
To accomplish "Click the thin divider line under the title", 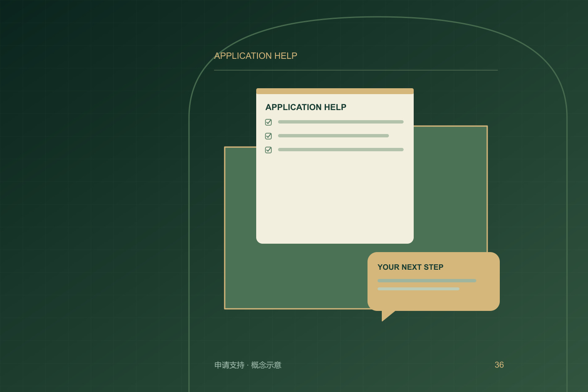I will point(356,70).
